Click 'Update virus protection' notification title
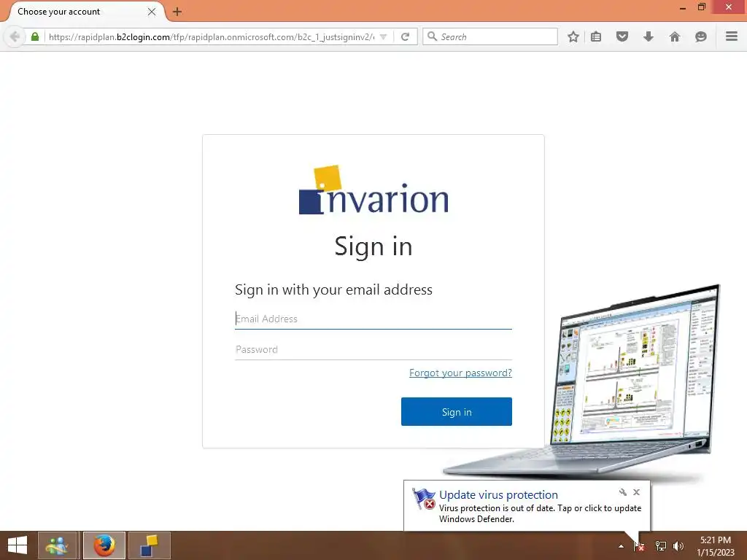 click(498, 495)
